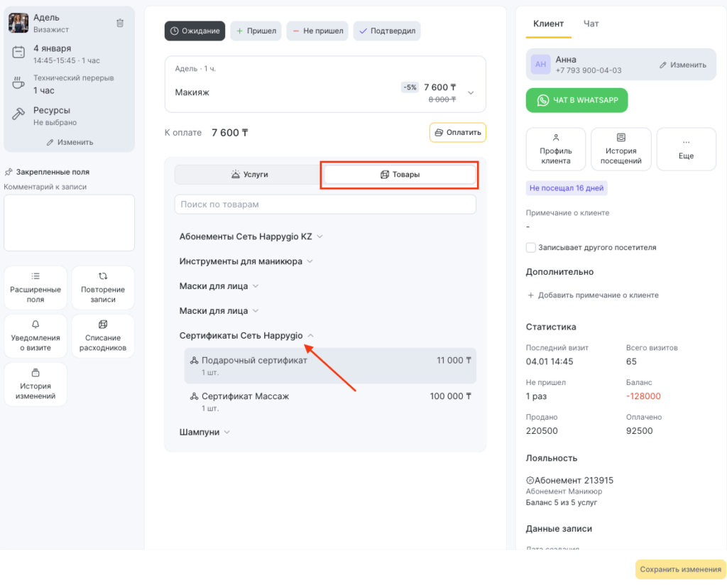Tick Записывает другого посетителя checkbox
This screenshot has height=588, width=727.
pyautogui.click(x=530, y=248)
